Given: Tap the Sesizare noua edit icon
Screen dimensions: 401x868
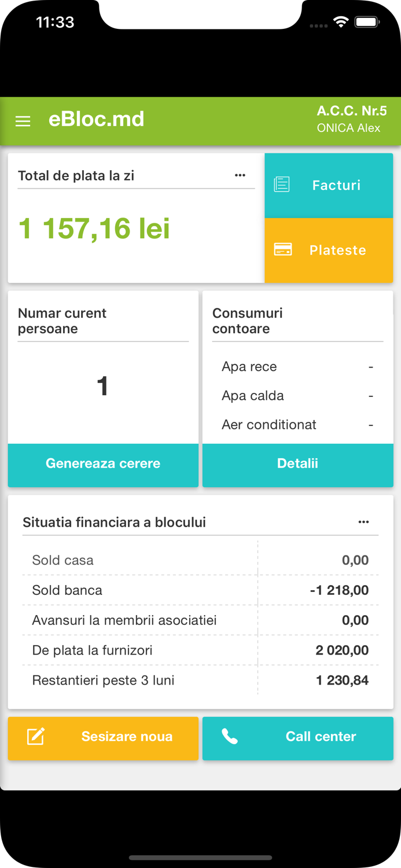Looking at the screenshot, I should [x=36, y=737].
